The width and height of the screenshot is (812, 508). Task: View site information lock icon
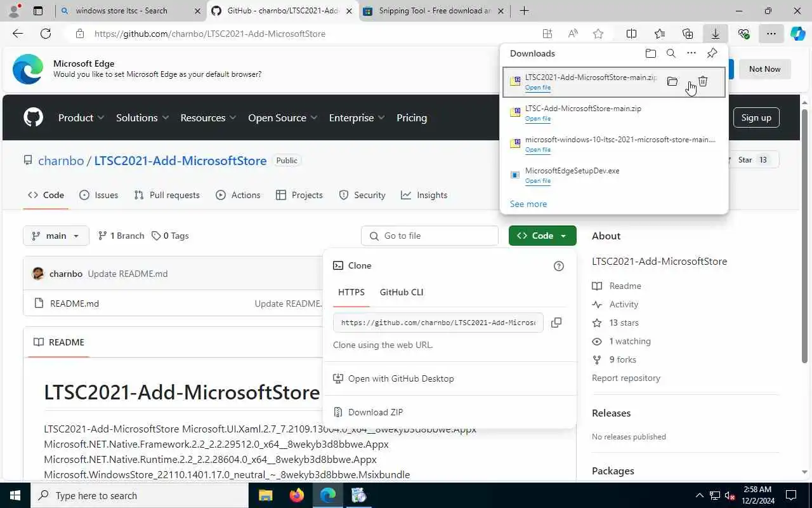tap(79, 34)
